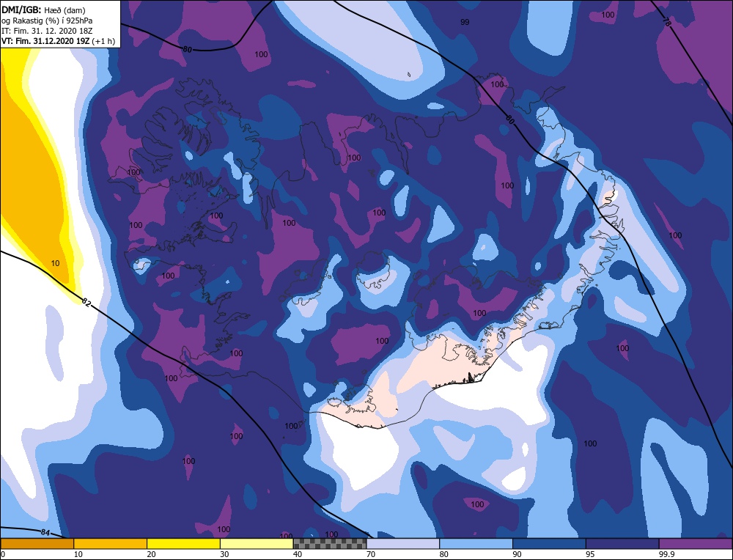Click the '99' humidity value on the map
The width and height of the screenshot is (733, 560).
(465, 22)
